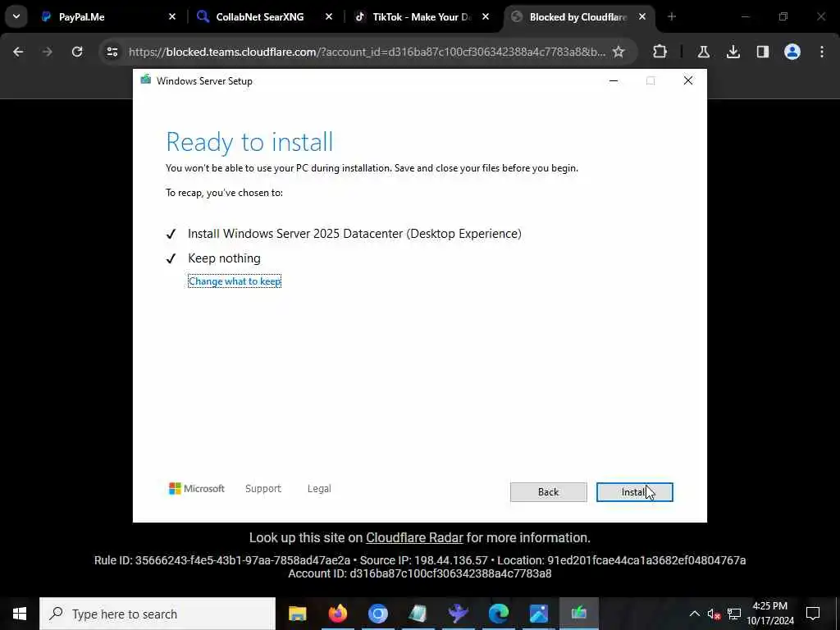Open the browser downloads panel

click(733, 52)
